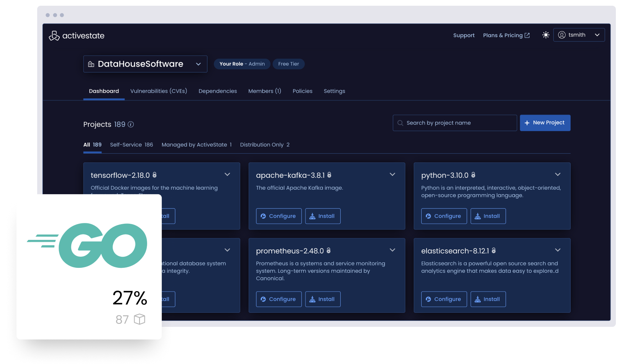Switch to the Vulnerabilities (CVEs) tab
This screenshot has height=364, width=640.
[159, 91]
